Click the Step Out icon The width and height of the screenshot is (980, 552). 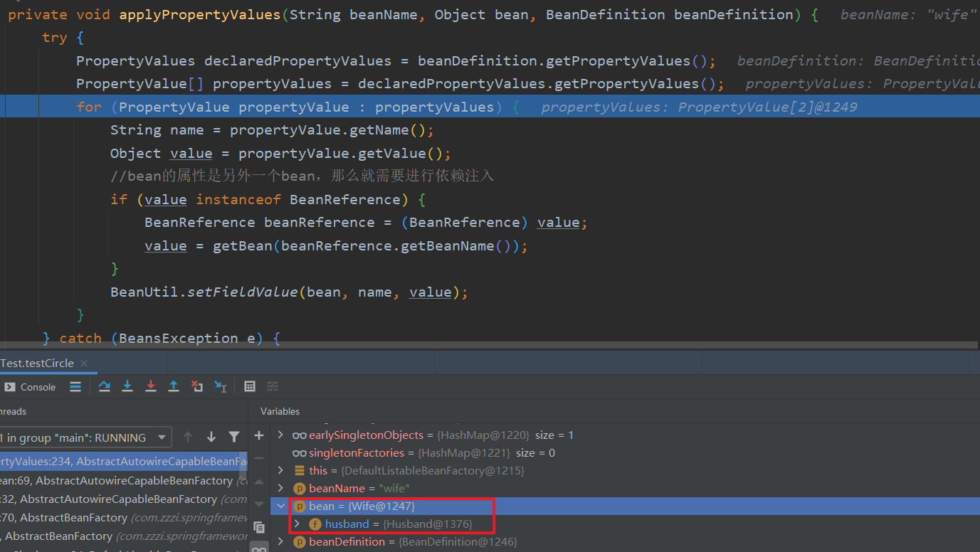(174, 386)
